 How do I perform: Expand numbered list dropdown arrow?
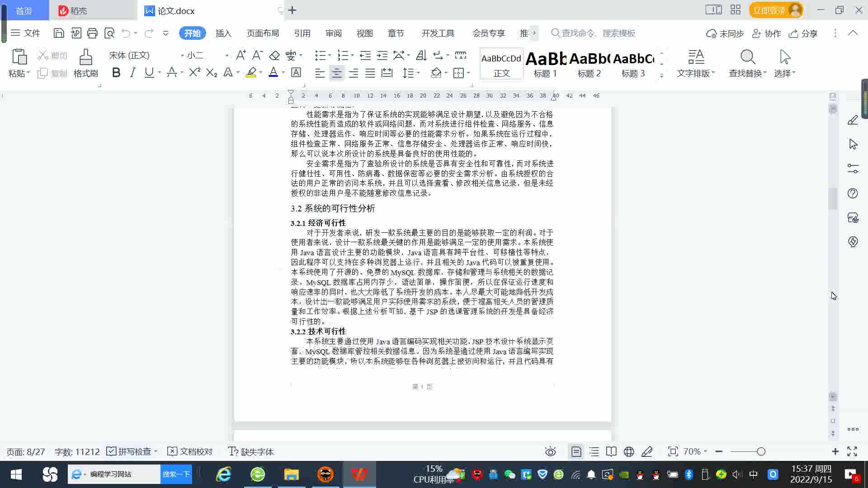click(x=352, y=55)
